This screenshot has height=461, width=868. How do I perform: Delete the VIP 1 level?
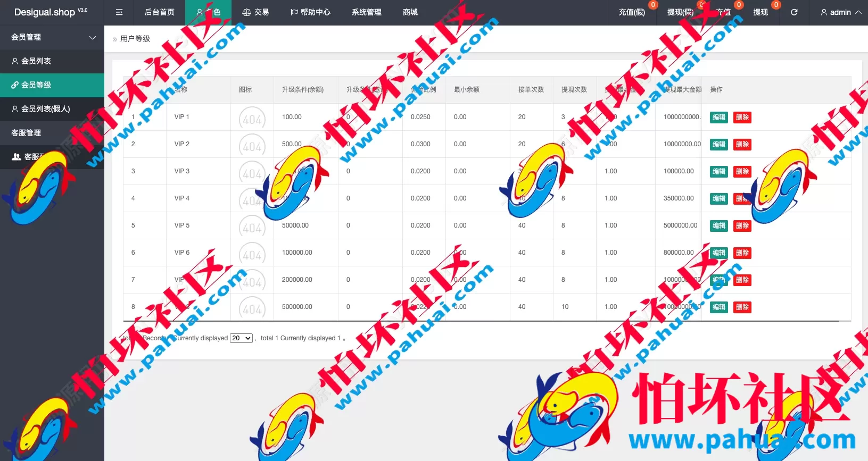[x=742, y=118]
